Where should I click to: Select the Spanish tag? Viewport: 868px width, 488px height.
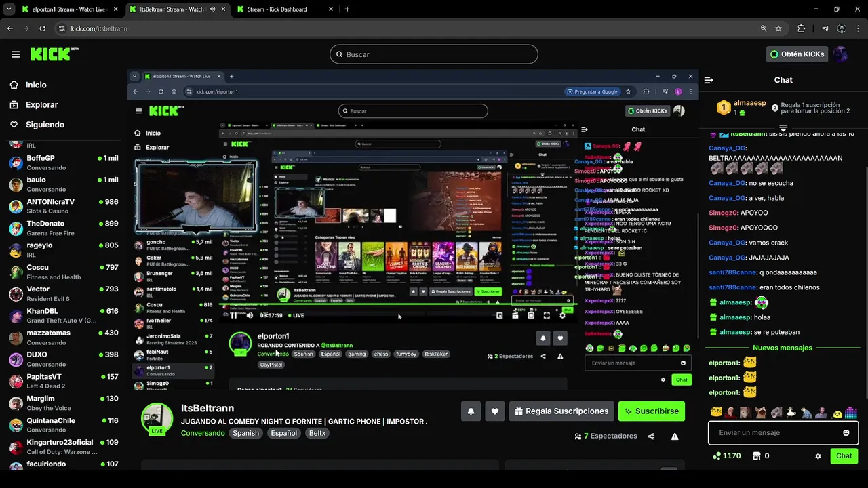tap(245, 433)
